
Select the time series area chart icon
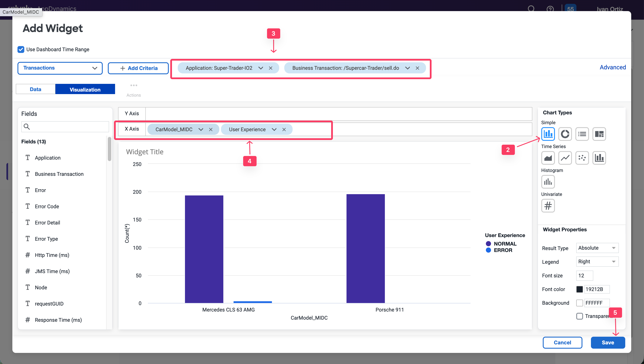548,158
